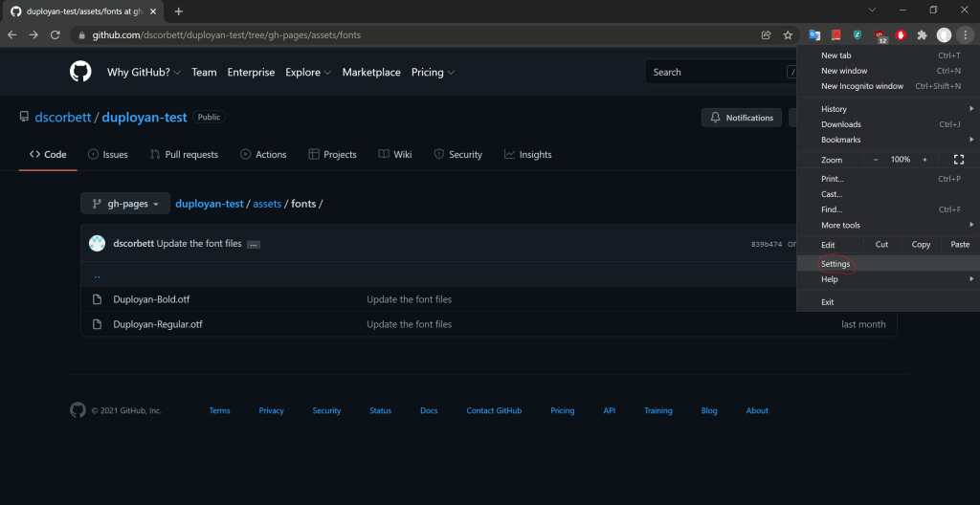Click the Notifications button
The width and height of the screenshot is (980, 505).
click(742, 118)
